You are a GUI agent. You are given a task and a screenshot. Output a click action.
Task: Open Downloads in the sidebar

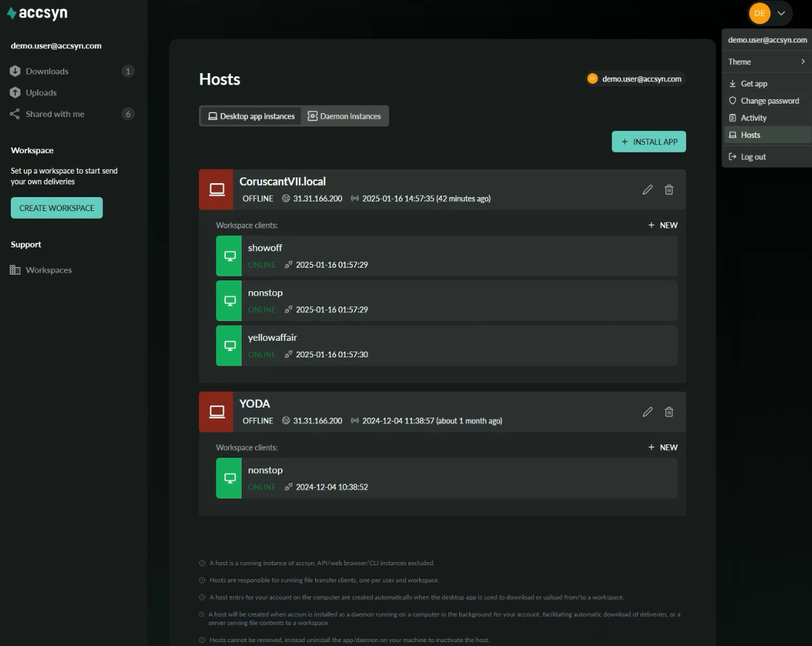(47, 71)
